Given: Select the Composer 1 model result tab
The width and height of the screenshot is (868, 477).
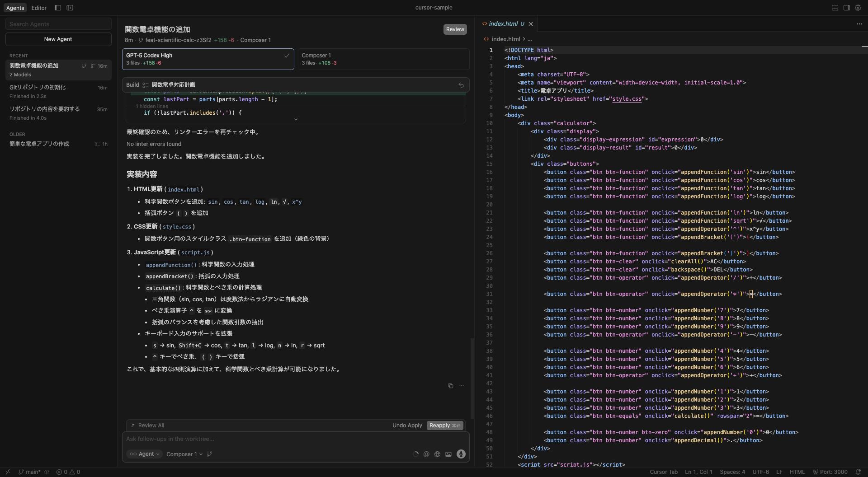Looking at the screenshot, I should [x=383, y=59].
